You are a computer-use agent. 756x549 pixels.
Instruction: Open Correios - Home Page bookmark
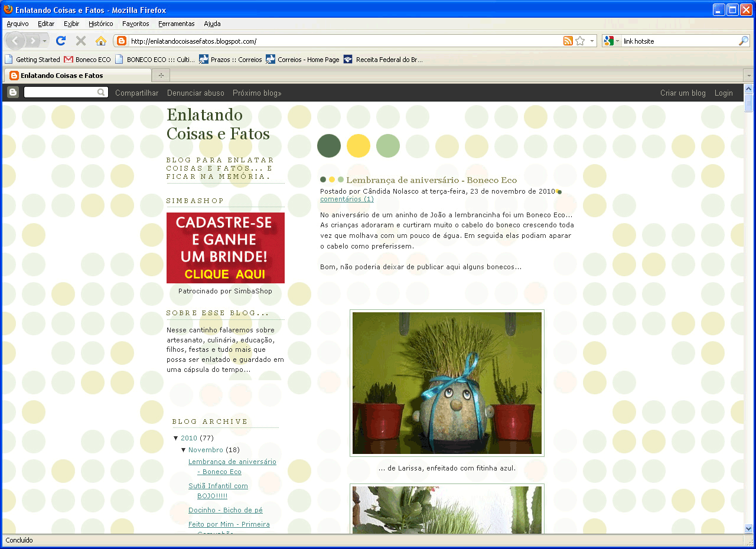click(x=302, y=60)
